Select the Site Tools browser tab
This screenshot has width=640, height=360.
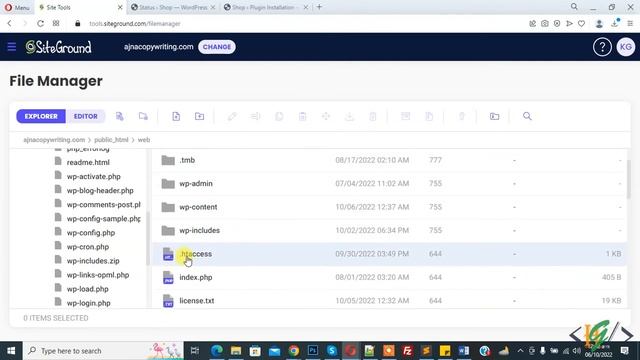coord(80,7)
